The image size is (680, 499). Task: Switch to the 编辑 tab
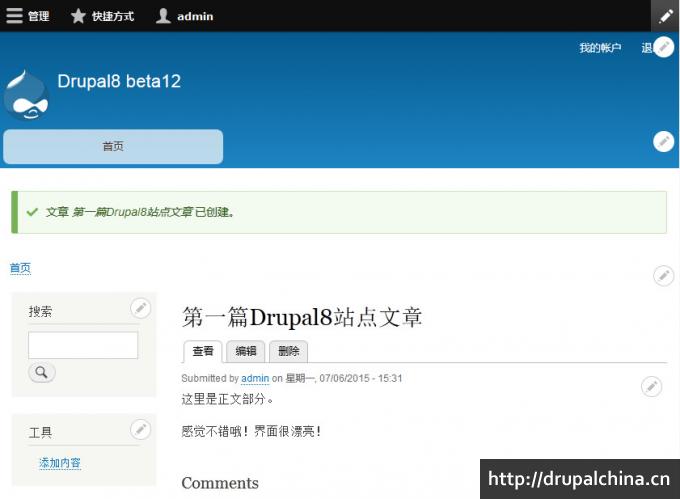click(245, 351)
